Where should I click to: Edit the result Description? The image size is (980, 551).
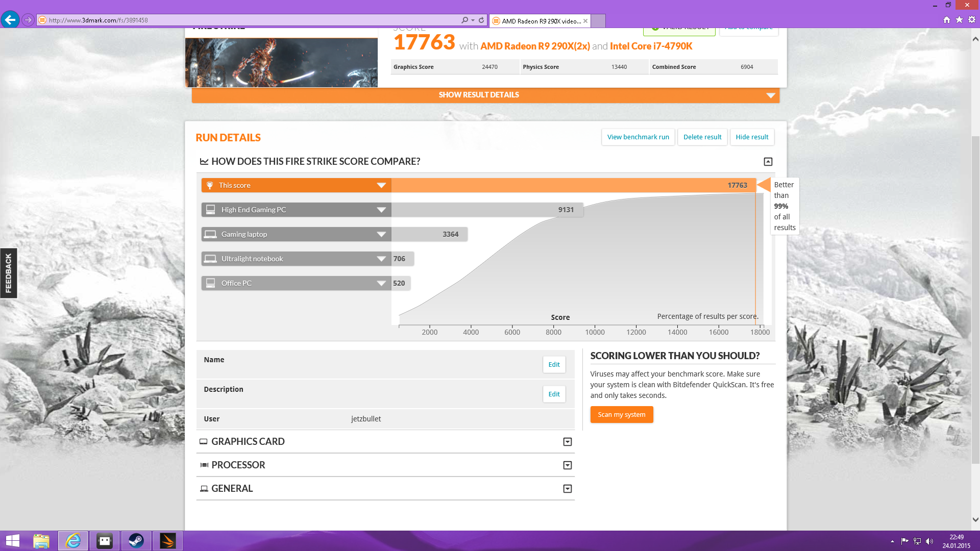[554, 394]
